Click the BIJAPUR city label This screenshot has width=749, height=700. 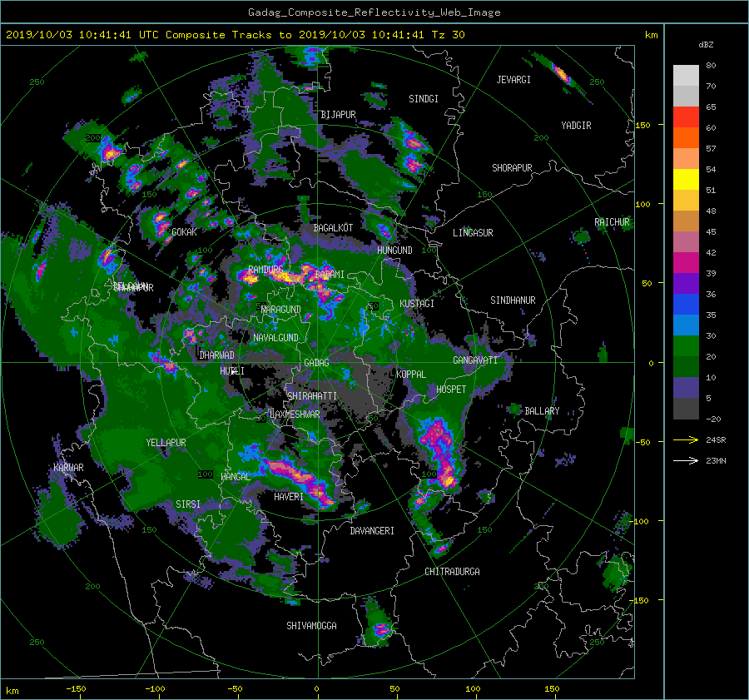pos(338,115)
